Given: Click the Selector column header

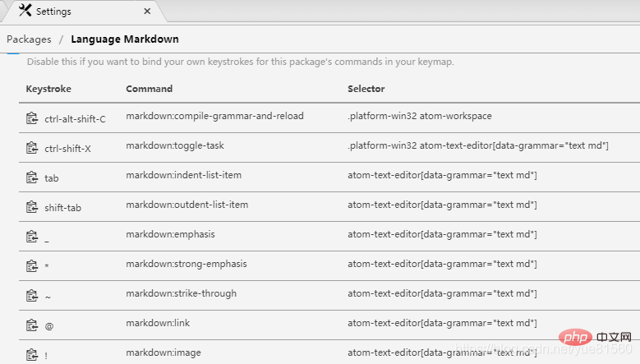Looking at the screenshot, I should pyautogui.click(x=366, y=89).
